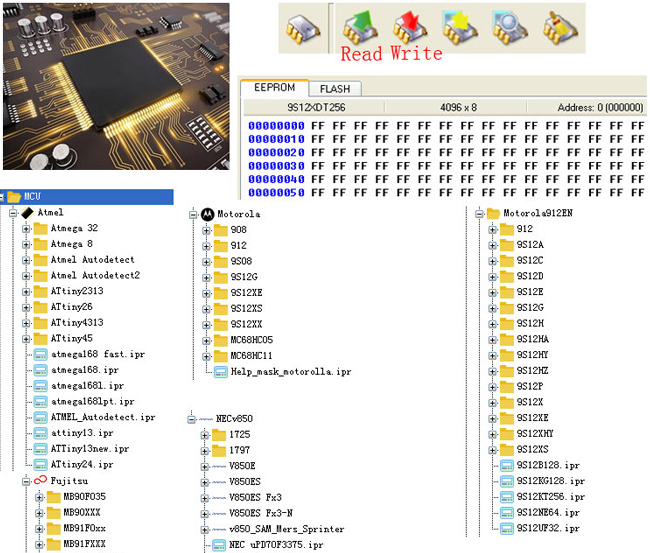650x553 pixels.
Task: Click the NECv850 1725 folder icon
Action: click(x=218, y=435)
